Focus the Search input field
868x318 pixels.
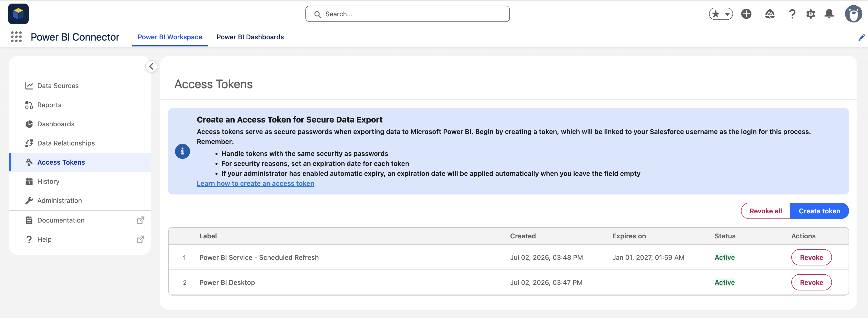coord(407,14)
